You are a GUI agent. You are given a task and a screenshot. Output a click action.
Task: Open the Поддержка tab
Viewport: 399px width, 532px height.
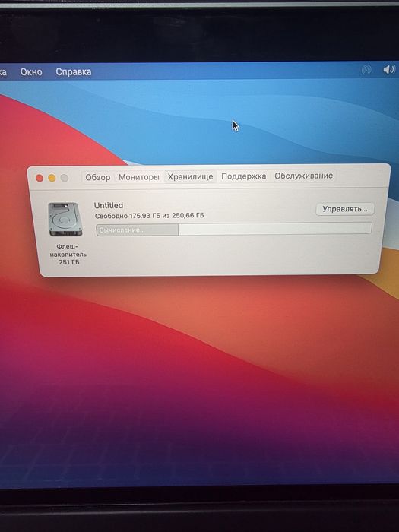[x=244, y=176]
